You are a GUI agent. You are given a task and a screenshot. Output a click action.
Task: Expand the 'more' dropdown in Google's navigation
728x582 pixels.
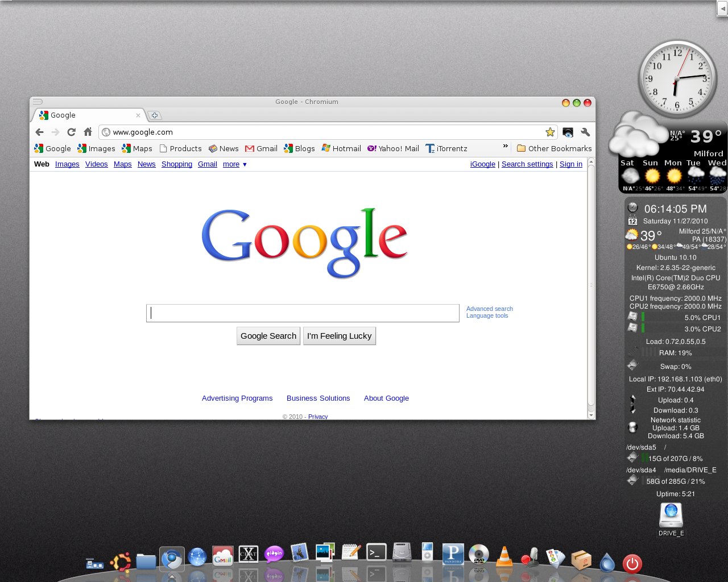[x=234, y=164]
